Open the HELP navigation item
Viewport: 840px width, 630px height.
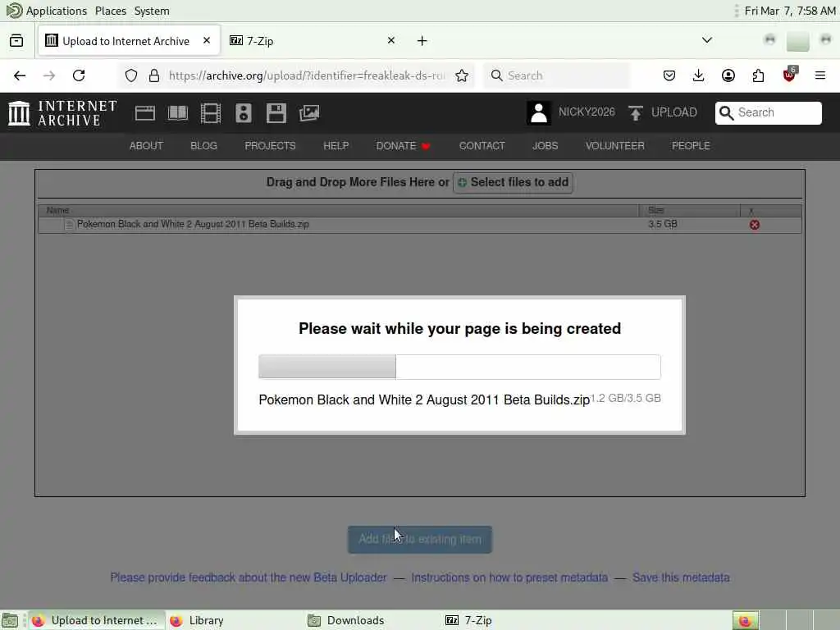[x=336, y=146]
